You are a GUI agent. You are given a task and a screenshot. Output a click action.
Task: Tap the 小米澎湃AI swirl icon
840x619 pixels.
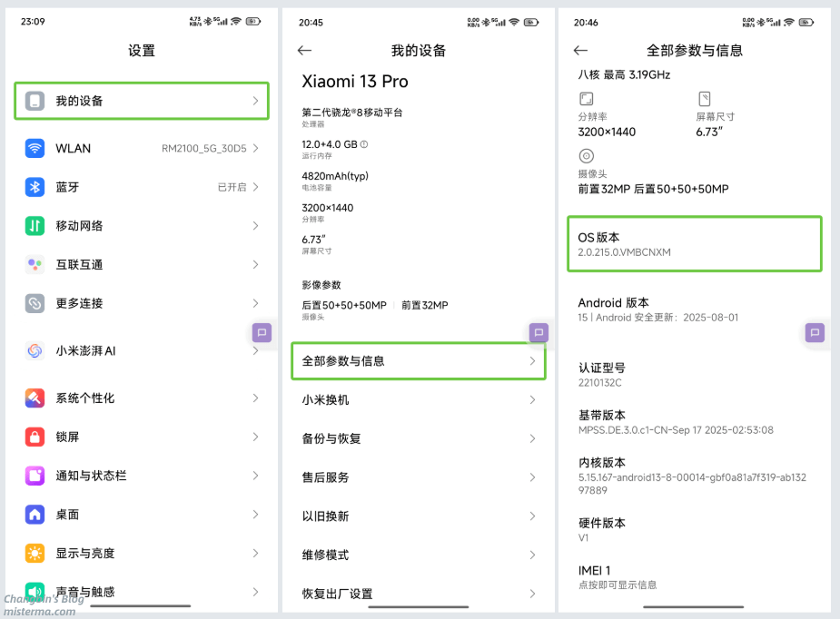pos(35,350)
